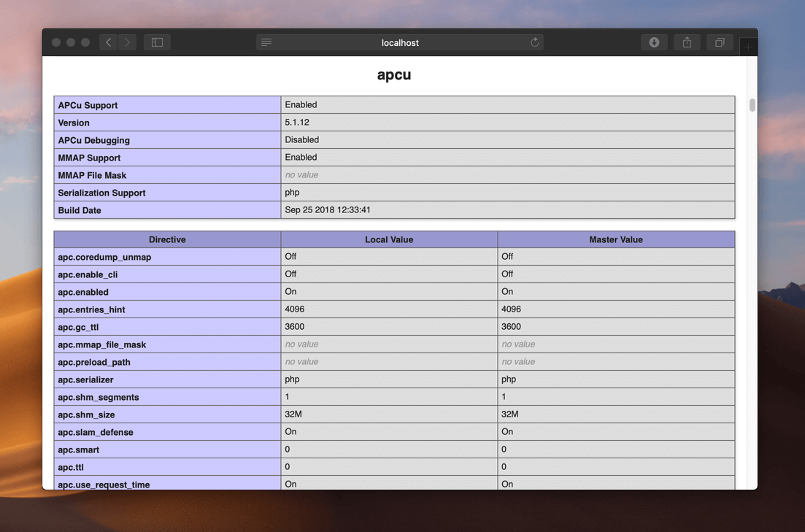Click the green full-screen window button
The height and width of the screenshot is (532, 805).
[x=85, y=42]
